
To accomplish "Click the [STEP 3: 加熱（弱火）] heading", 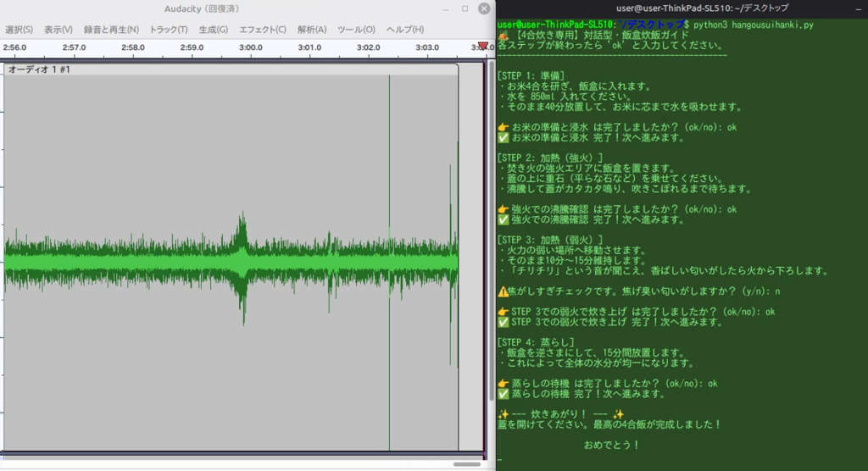I will (x=550, y=240).
